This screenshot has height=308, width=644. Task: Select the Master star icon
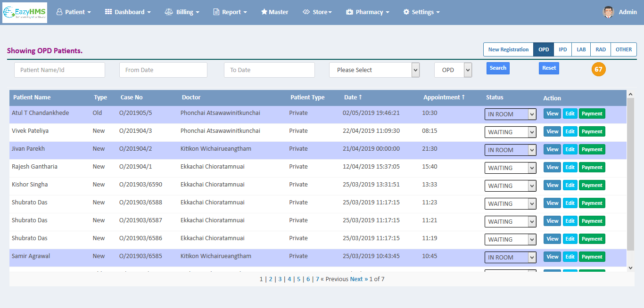[x=265, y=12]
